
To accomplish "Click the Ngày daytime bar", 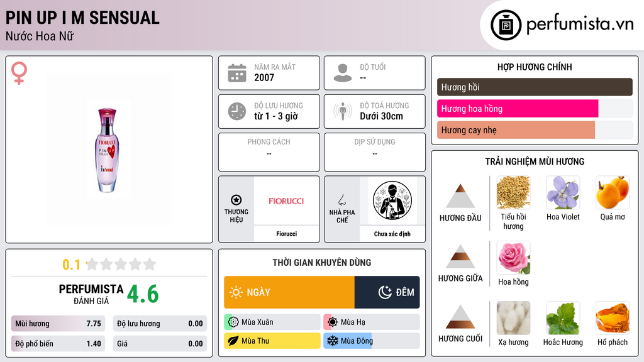I will click(289, 292).
